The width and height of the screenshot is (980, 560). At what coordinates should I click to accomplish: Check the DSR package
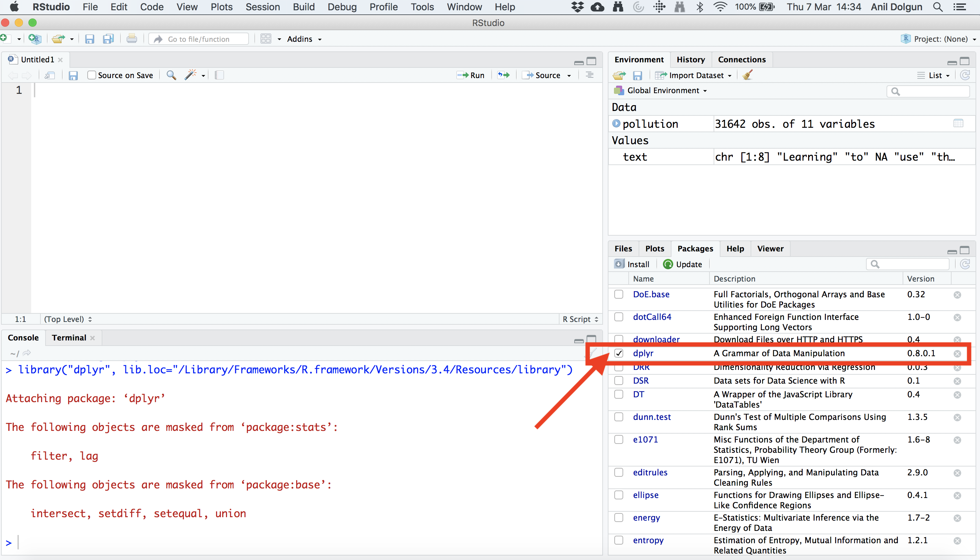tap(619, 381)
